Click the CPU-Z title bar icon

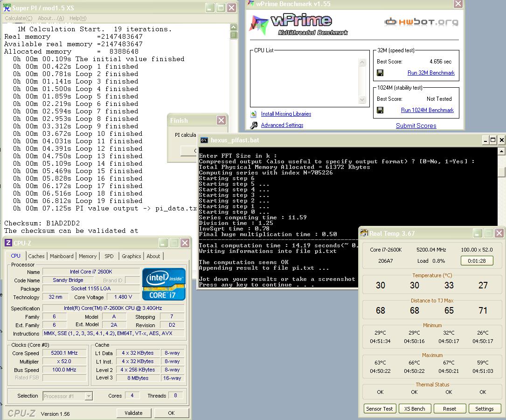pos(8,243)
